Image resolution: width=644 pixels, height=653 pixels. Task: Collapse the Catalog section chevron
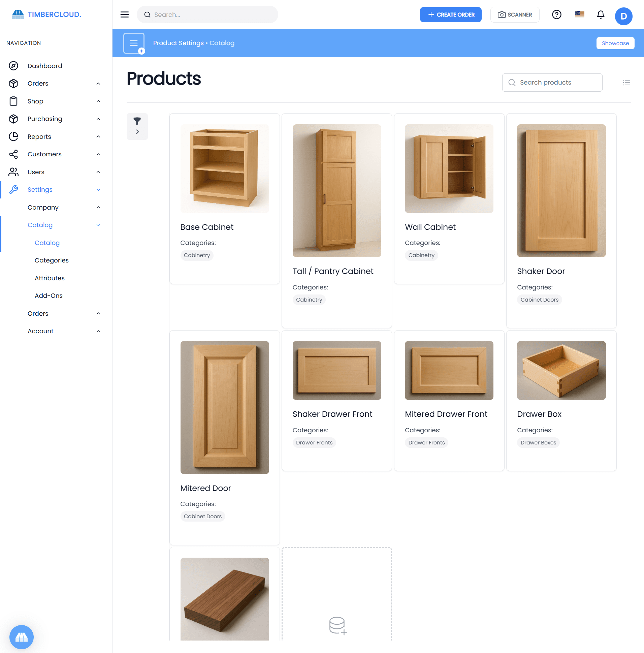98,225
